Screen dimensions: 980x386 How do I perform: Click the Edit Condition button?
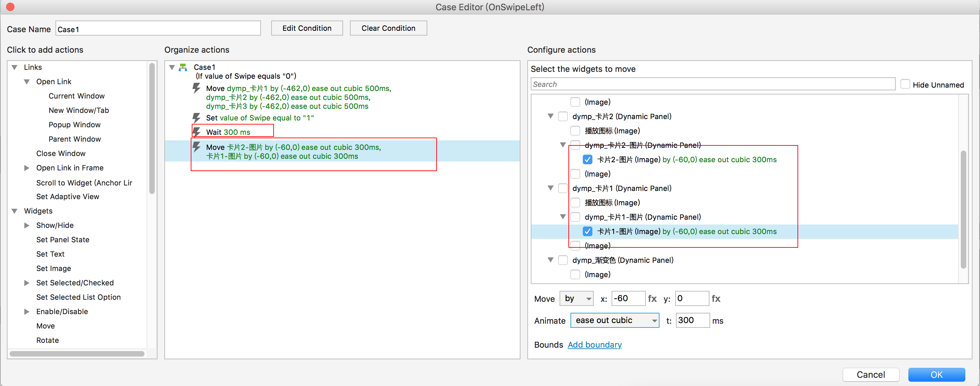click(306, 28)
